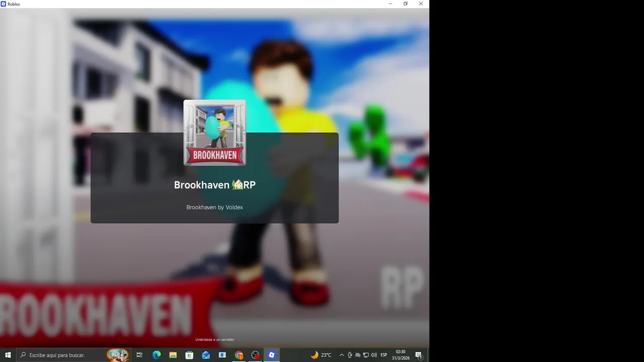
Task: Restore down the Roblox window
Action: click(406, 4)
